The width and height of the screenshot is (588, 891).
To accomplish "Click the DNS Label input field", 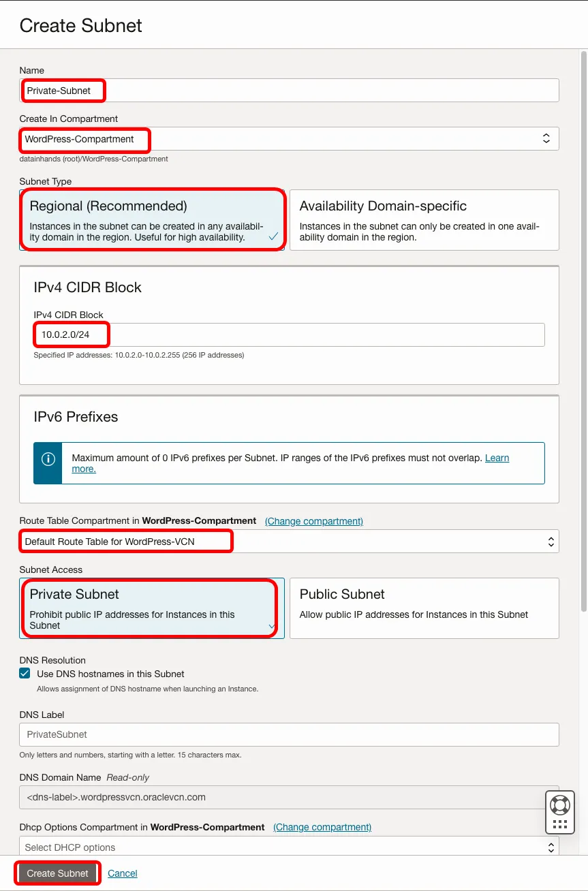I will pos(289,734).
